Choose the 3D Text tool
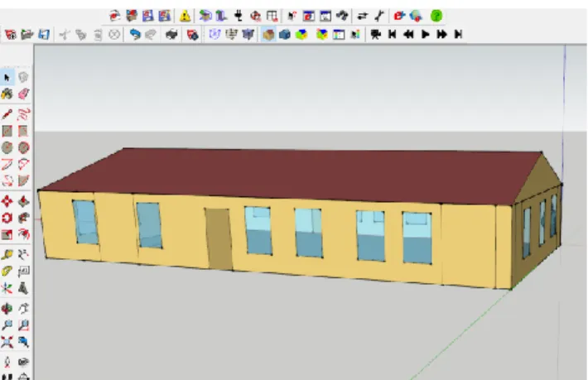 click(23, 288)
